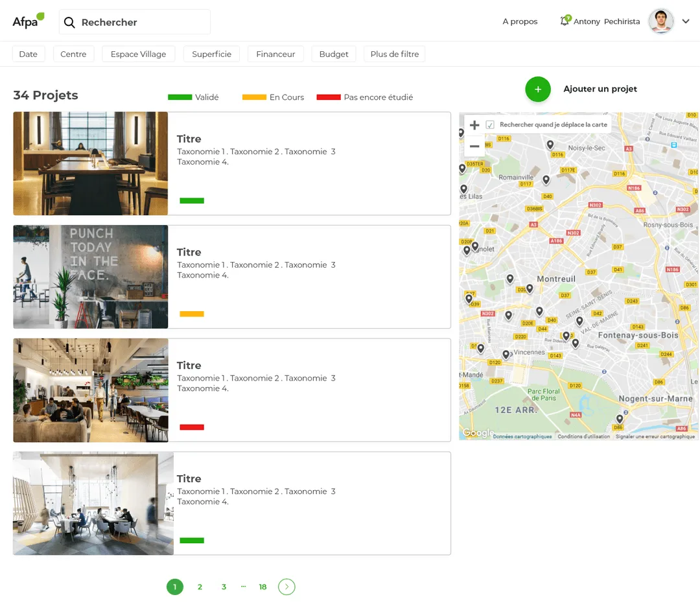
Task: Click Signaler une erreur cartographique link
Action: point(655,436)
